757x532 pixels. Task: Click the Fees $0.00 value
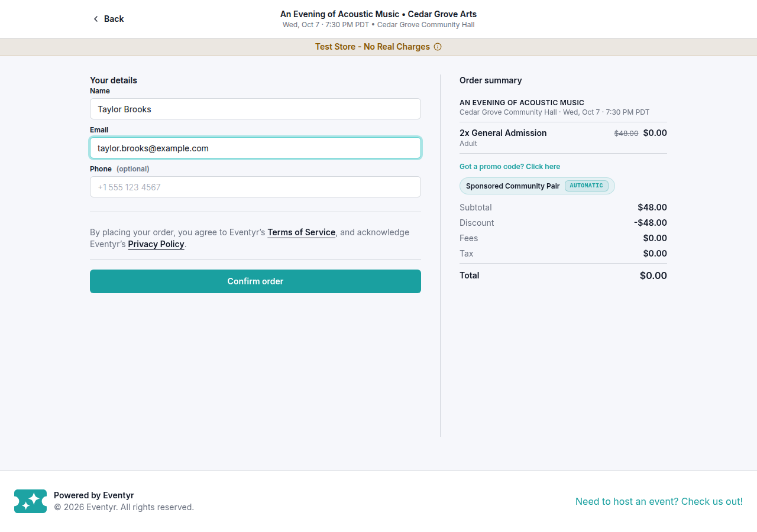click(x=655, y=238)
